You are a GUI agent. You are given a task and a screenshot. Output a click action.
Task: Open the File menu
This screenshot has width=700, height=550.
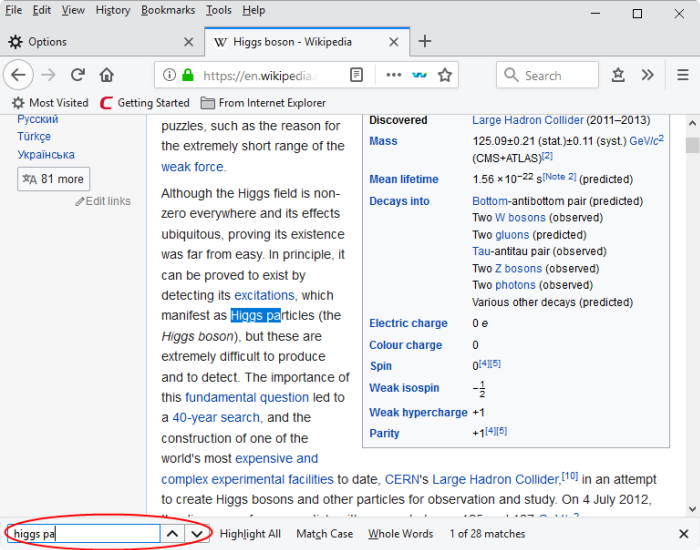click(13, 10)
